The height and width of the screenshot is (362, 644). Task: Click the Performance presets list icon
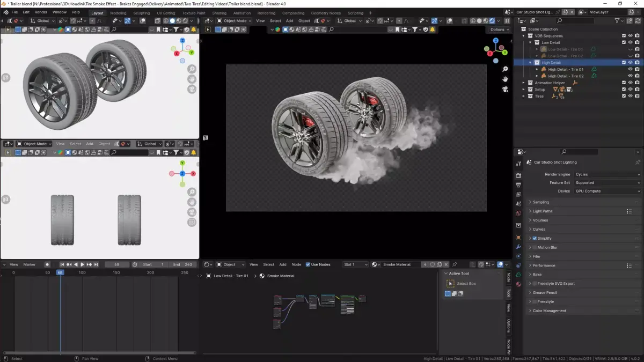tap(630, 265)
